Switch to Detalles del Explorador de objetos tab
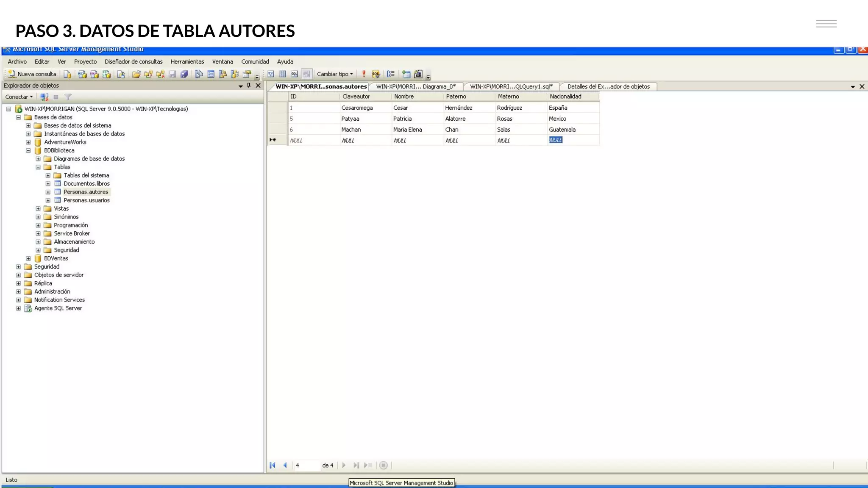Screen dimensions: 868x488 coord(608,86)
